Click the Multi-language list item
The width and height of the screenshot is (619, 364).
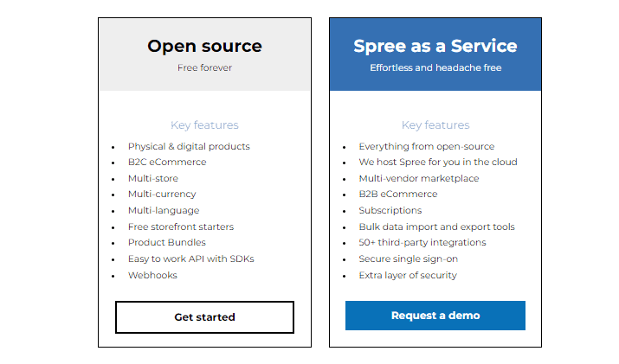click(164, 211)
